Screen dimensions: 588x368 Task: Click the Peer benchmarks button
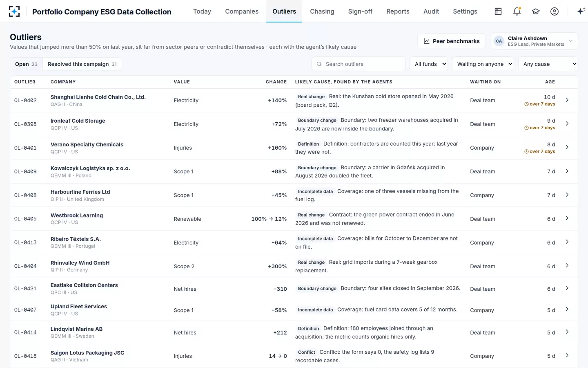[x=452, y=41]
